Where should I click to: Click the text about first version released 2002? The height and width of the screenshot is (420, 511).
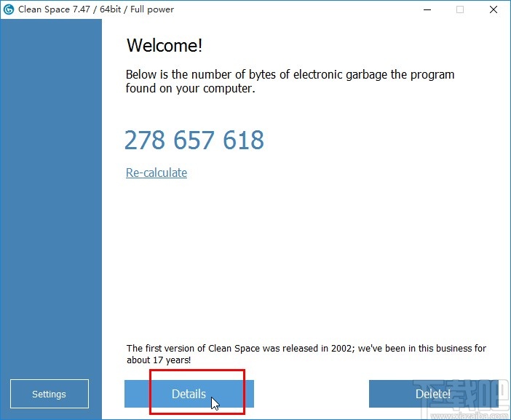306,354
